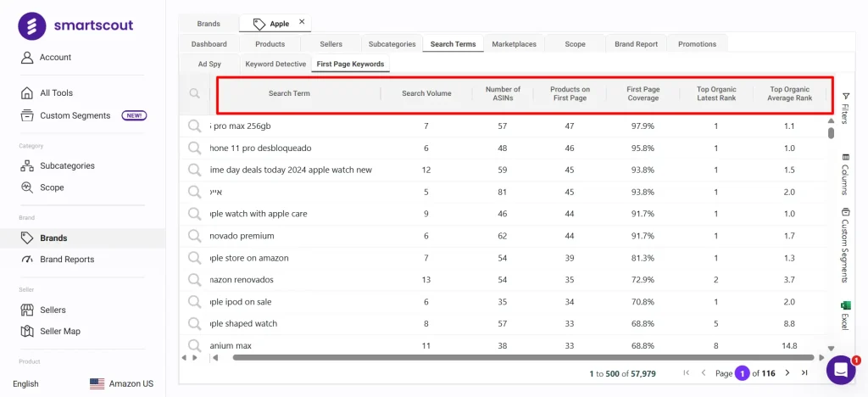Click magnifier for 'amazon renovados' row
868x397 pixels.
pos(194,280)
